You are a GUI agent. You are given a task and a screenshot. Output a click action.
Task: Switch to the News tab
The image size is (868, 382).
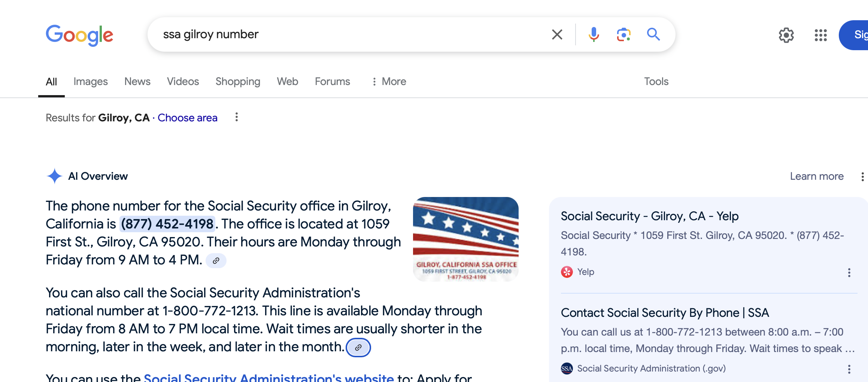tap(137, 82)
